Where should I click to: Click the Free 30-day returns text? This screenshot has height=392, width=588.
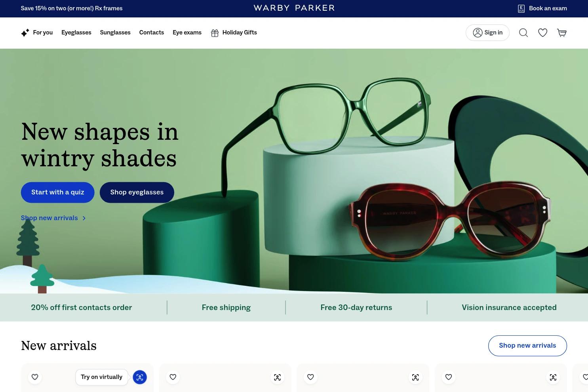[x=356, y=308]
